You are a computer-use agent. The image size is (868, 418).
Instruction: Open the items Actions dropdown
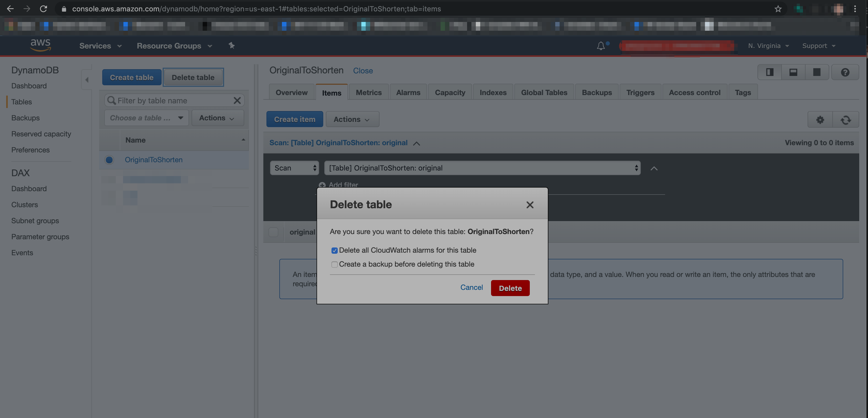[x=352, y=119]
